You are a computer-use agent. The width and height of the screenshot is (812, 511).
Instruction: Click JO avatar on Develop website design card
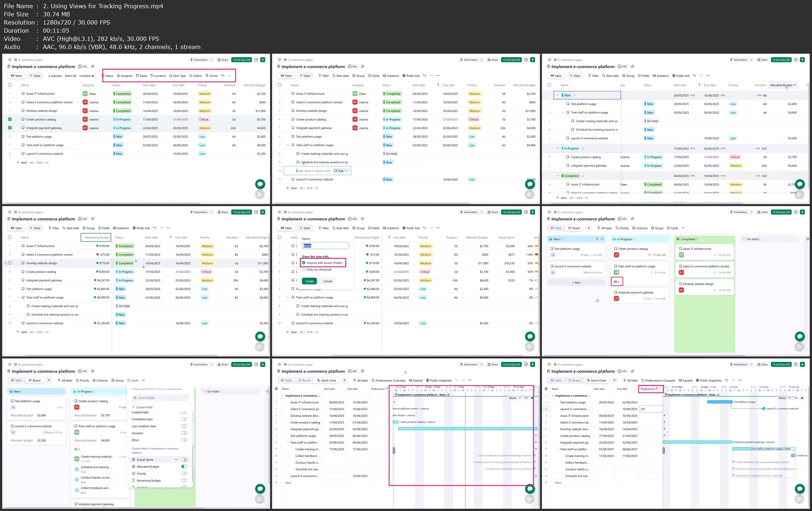point(681,290)
